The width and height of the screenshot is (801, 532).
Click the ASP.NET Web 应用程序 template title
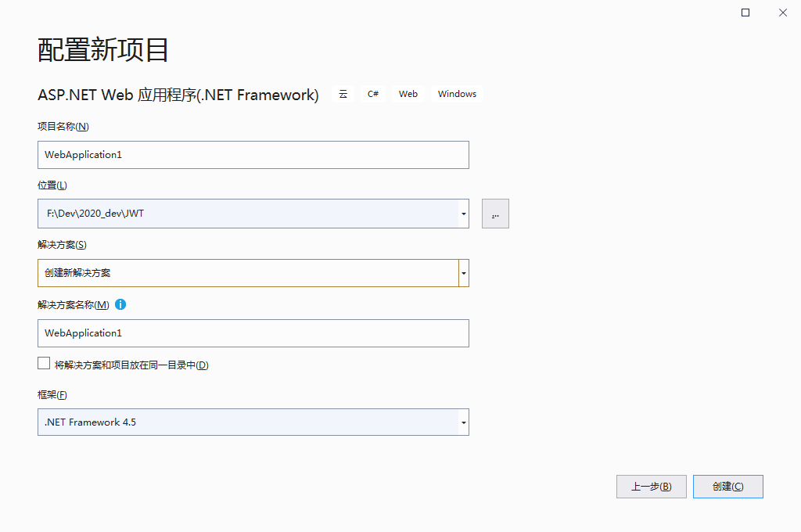click(178, 95)
